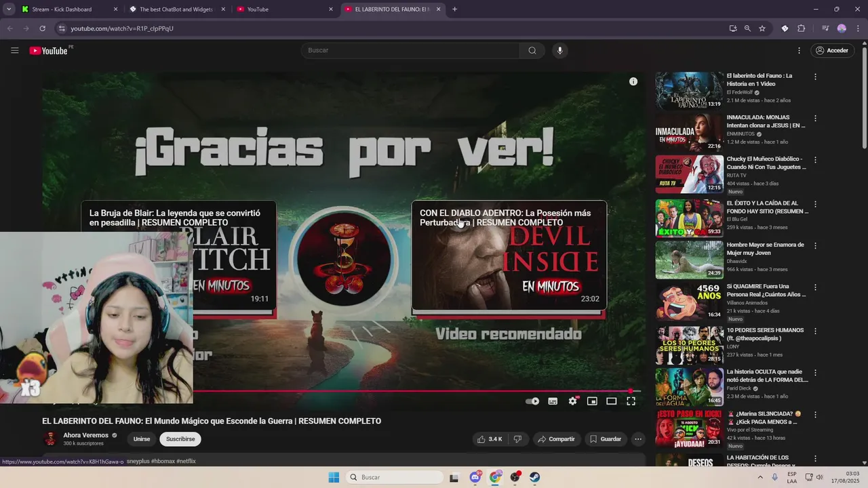Viewport: 868px width, 488px height.
Task: Click the Suscribirse button
Action: coord(180,439)
